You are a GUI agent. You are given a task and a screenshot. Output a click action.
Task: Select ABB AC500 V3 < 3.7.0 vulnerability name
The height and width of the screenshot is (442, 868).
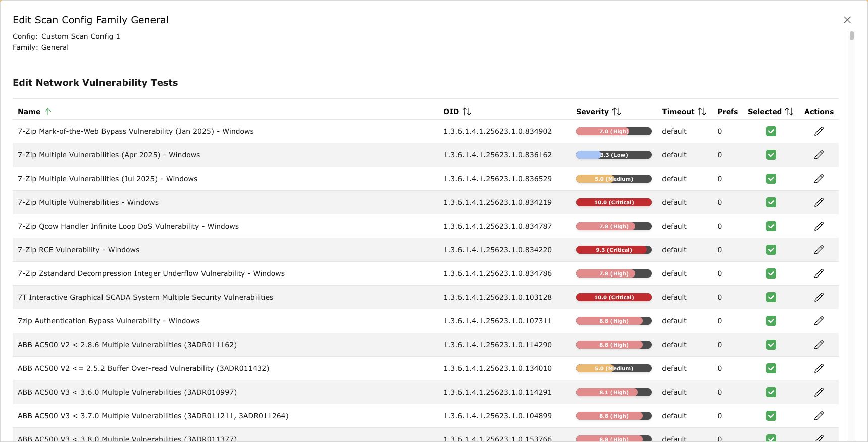153,416
